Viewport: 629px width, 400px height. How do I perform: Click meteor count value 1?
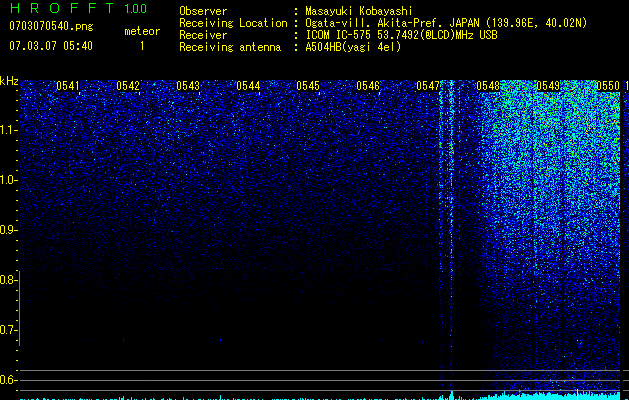coord(142,46)
